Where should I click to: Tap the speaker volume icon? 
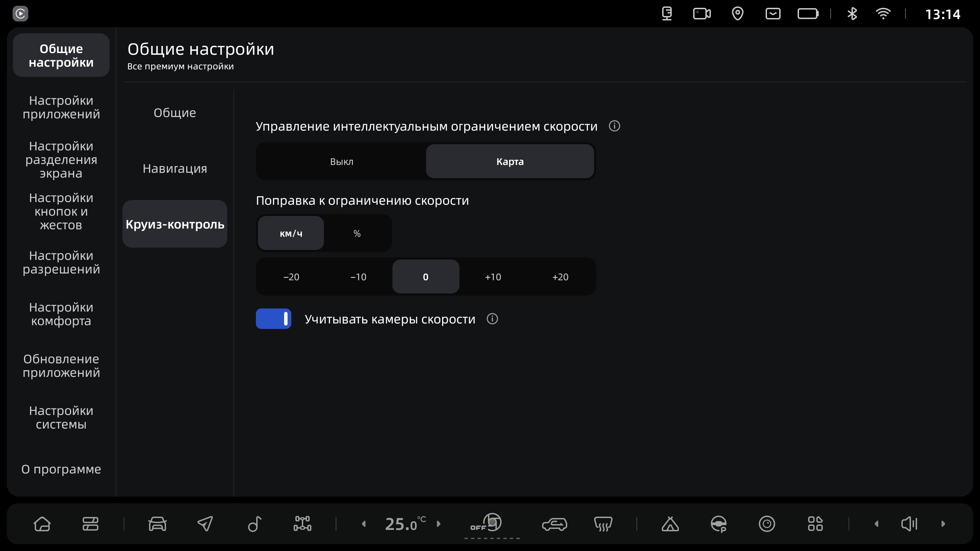(x=909, y=524)
